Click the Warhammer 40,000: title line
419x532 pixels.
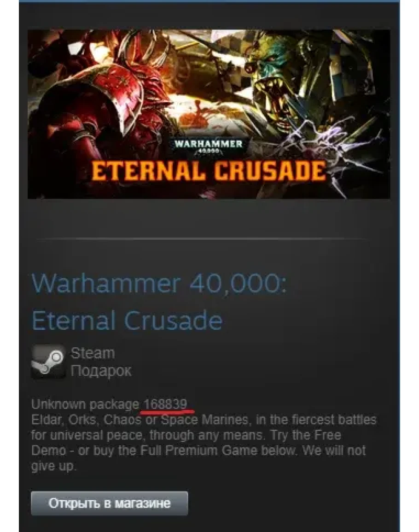pyautogui.click(x=159, y=283)
